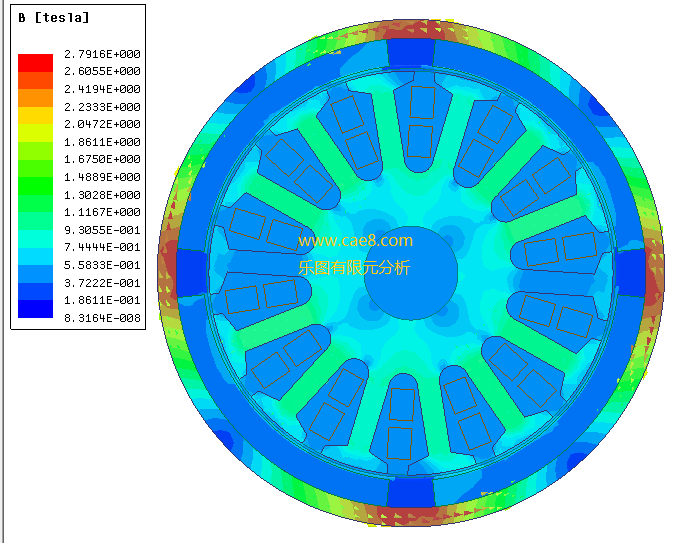Click legend value 1.1167E+000
Image resolution: width=678 pixels, height=543 pixels.
tap(102, 212)
